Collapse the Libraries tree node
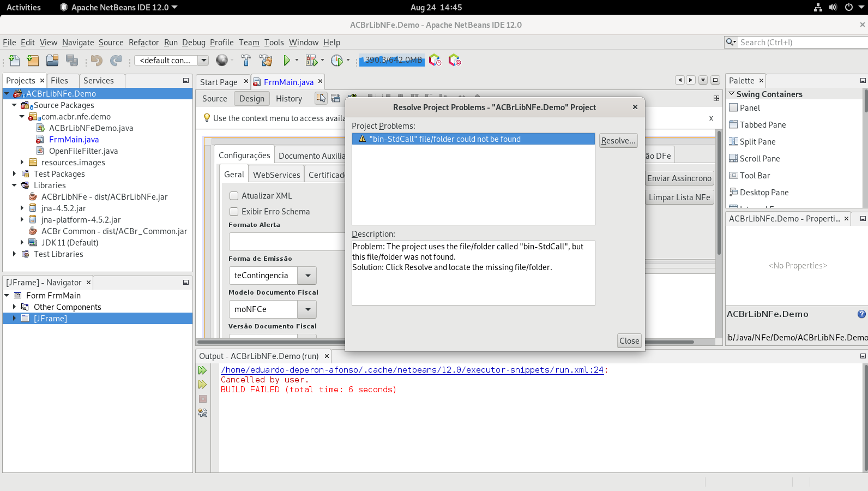 click(14, 185)
